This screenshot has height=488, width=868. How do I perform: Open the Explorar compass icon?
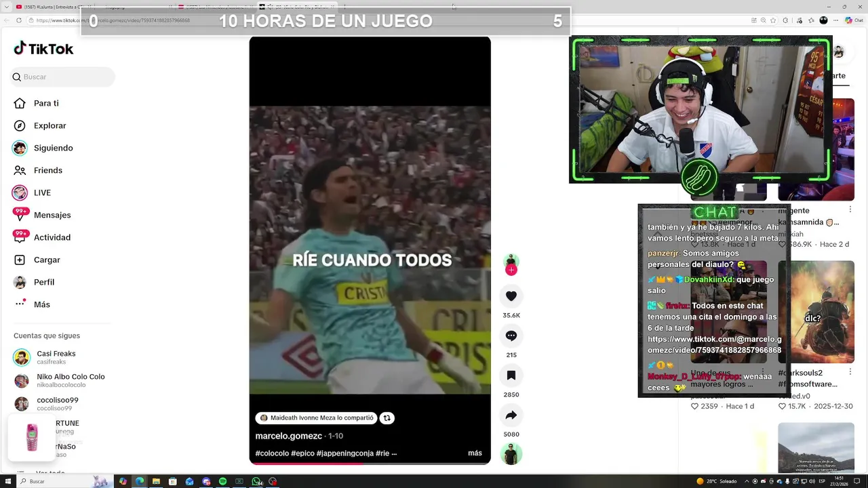[20, 125]
